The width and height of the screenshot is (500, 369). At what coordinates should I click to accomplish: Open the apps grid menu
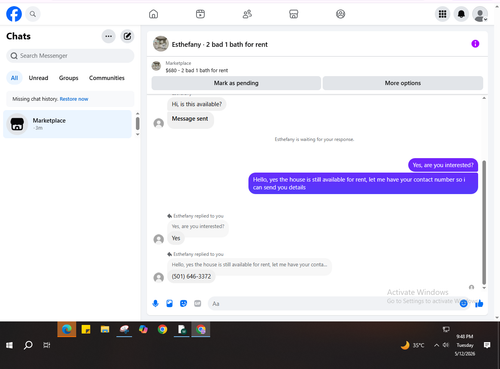pos(442,14)
